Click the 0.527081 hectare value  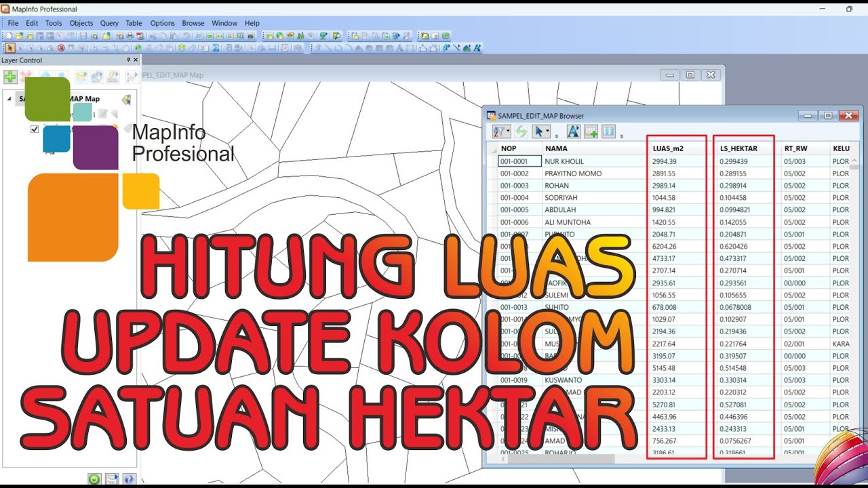734,405
